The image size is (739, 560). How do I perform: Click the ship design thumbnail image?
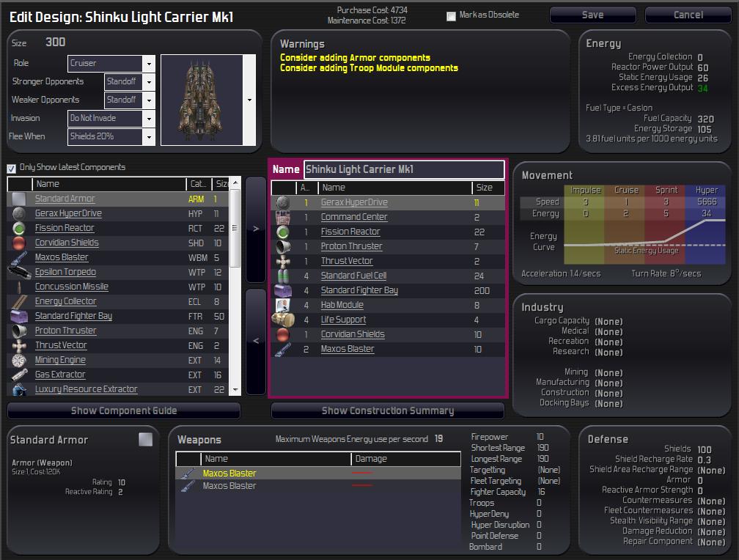[x=202, y=100]
